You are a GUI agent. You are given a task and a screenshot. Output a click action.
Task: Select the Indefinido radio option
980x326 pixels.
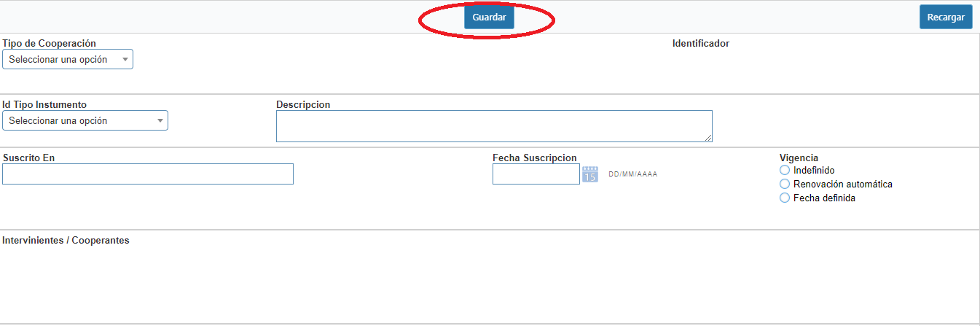[x=785, y=171]
